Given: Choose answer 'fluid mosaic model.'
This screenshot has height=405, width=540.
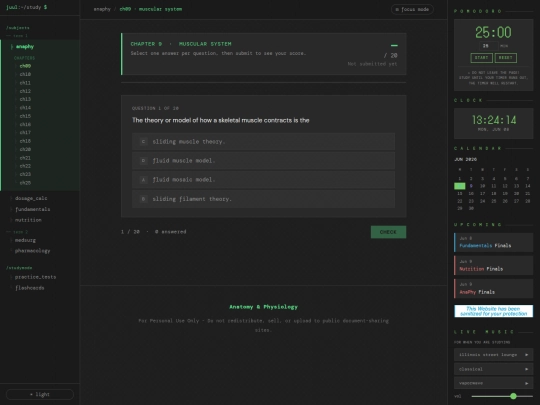Looking at the screenshot, I should click(x=263, y=180).
